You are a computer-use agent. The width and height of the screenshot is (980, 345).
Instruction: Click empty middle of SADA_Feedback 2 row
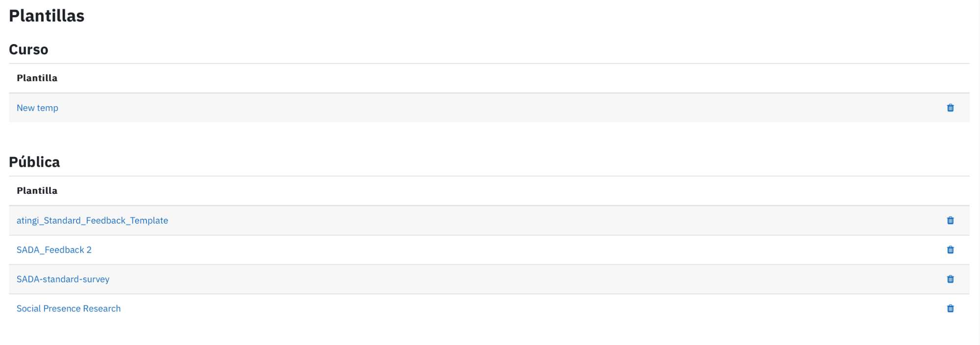[x=489, y=250]
